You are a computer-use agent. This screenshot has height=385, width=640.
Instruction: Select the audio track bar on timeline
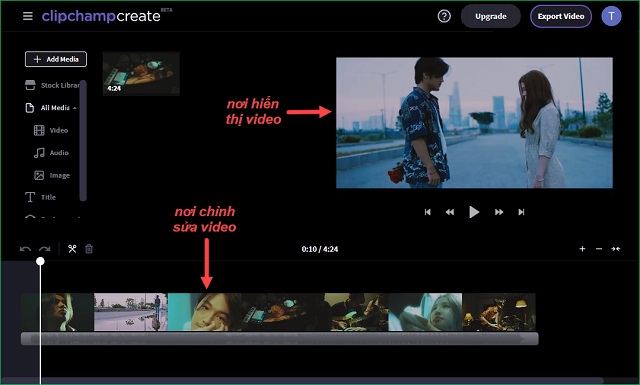pyautogui.click(x=280, y=338)
